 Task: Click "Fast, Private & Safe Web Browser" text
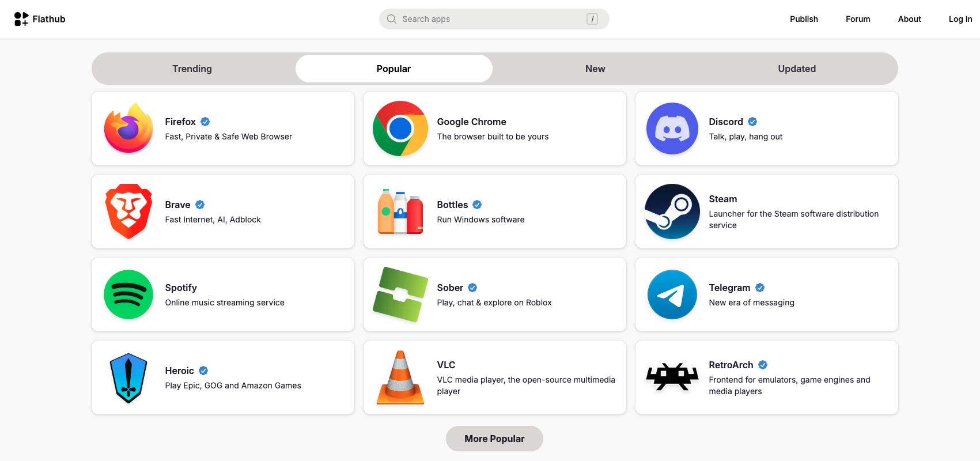point(229,137)
